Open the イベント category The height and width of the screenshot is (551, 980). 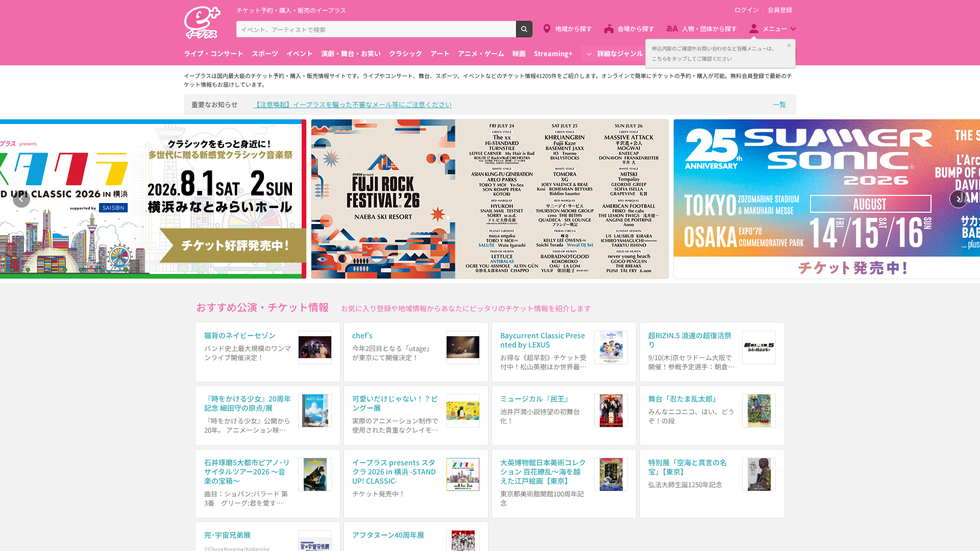point(299,54)
